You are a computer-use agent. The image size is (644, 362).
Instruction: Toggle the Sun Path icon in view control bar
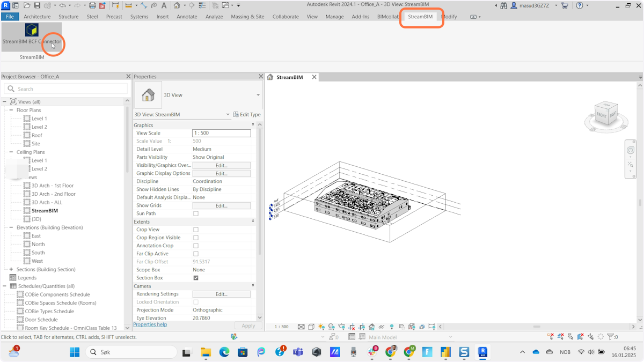point(321,327)
